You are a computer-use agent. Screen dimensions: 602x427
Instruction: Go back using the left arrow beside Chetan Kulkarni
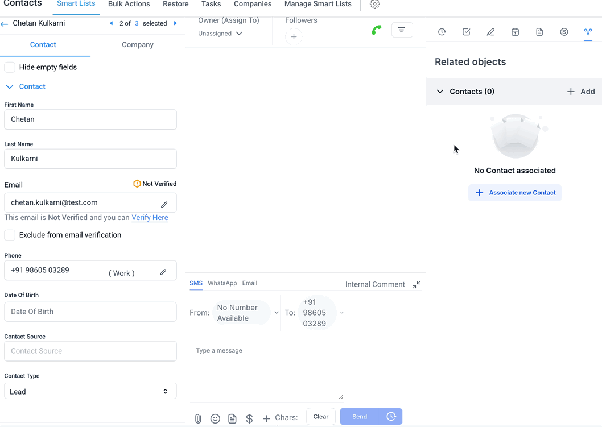click(5, 24)
